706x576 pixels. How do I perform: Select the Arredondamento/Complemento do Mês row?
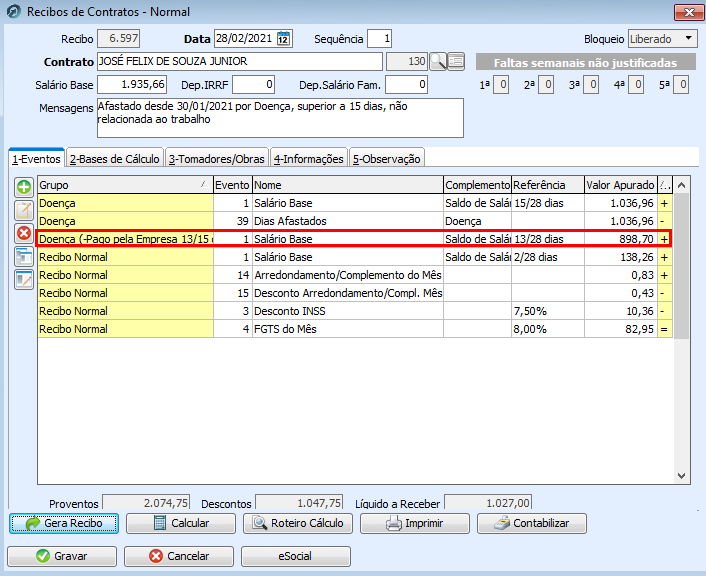coord(355,275)
